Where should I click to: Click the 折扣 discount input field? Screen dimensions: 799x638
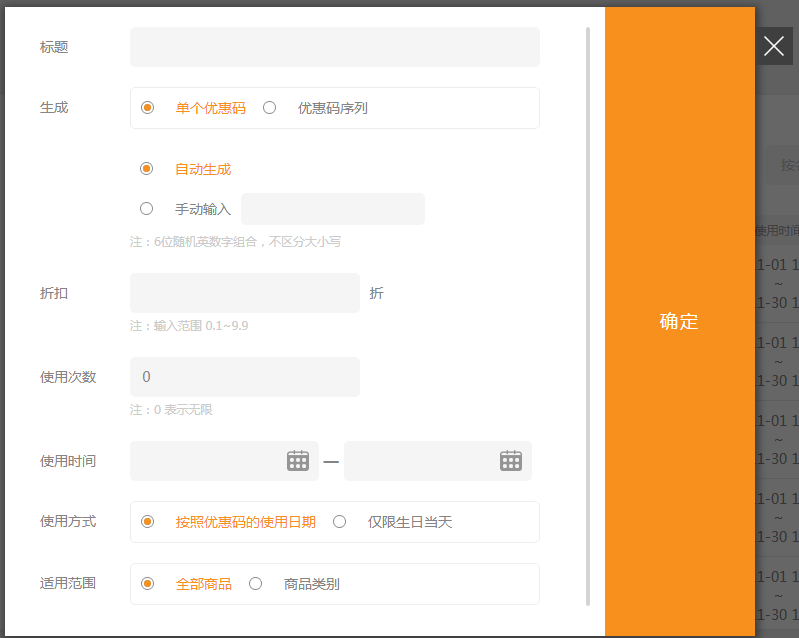coord(244,293)
